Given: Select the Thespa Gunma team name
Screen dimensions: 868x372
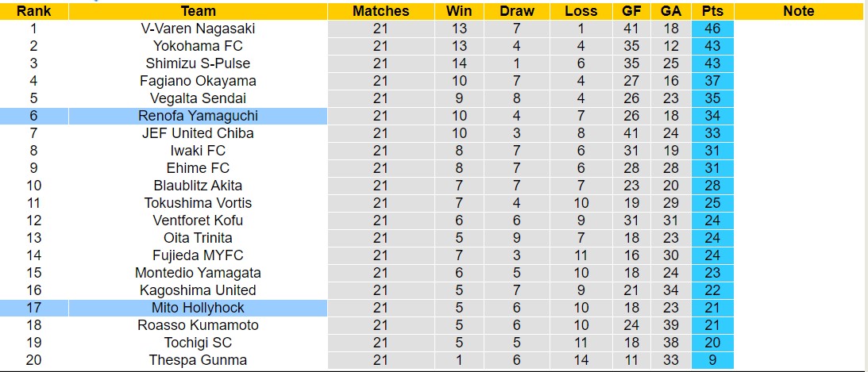Looking at the screenshot, I should click(198, 360).
